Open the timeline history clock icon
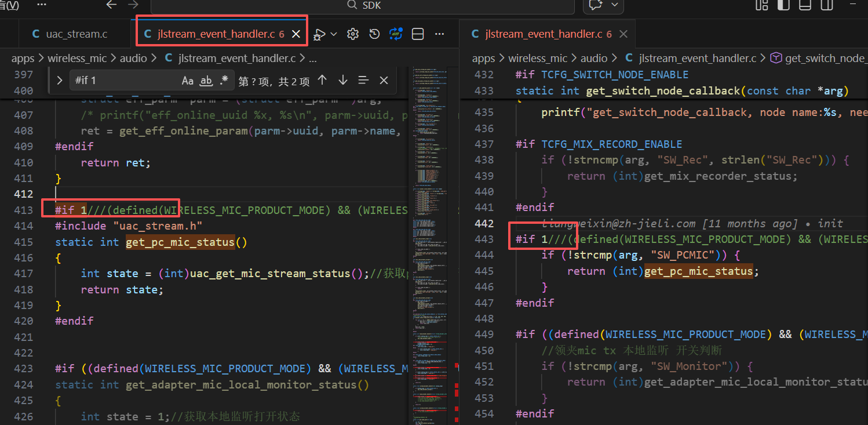868x425 pixels. [374, 34]
